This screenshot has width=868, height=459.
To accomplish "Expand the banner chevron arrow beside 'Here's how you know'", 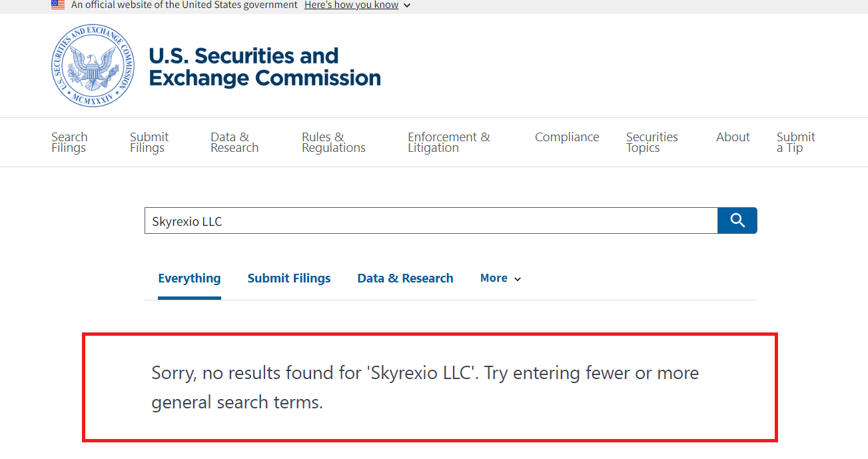I will click(x=407, y=5).
